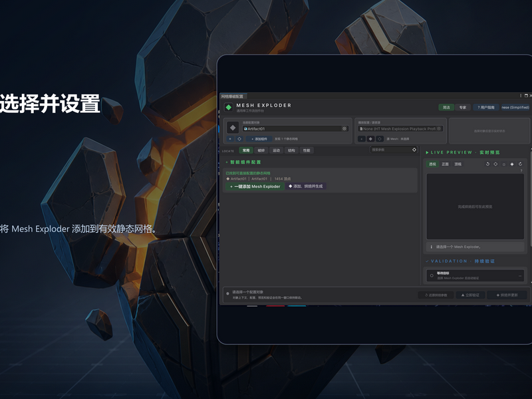Click the 烘焙并更新 bake and update button

click(x=507, y=295)
